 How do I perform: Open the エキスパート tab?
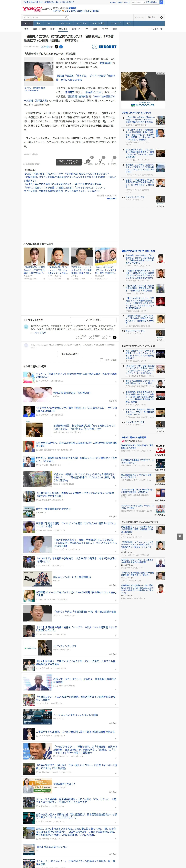click(x=64, y=24)
